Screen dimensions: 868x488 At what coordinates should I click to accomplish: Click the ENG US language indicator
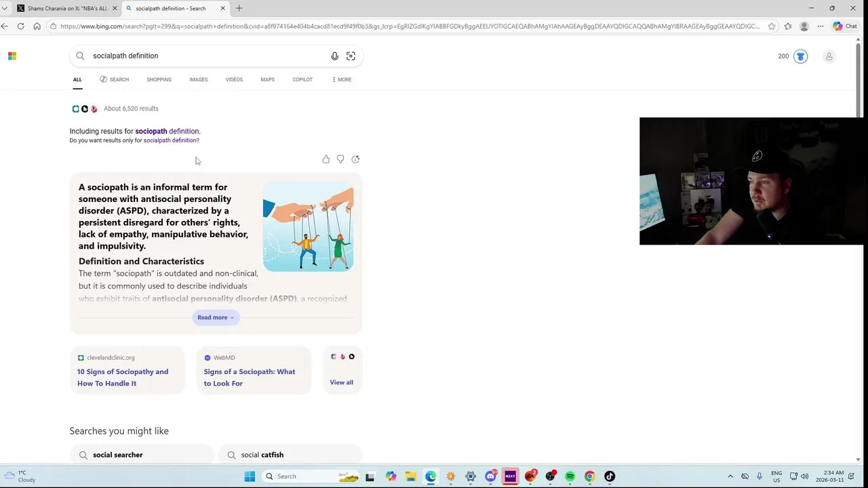[x=776, y=476]
